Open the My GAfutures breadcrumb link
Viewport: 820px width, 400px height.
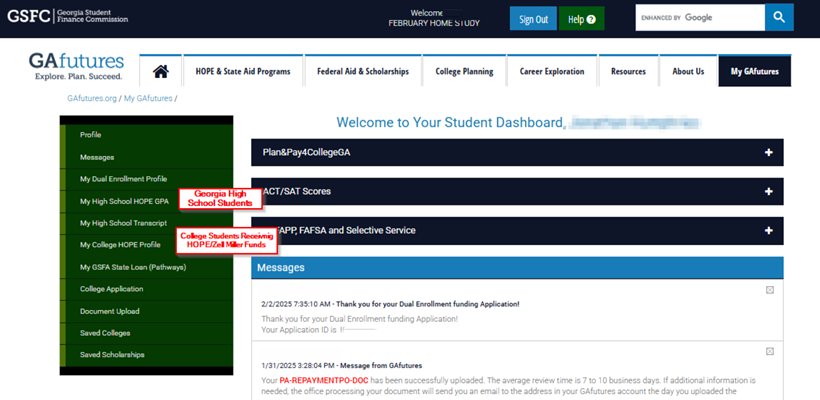click(148, 98)
